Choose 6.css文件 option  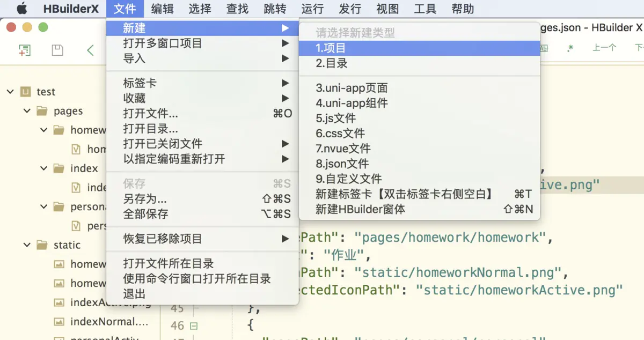(x=419, y=133)
